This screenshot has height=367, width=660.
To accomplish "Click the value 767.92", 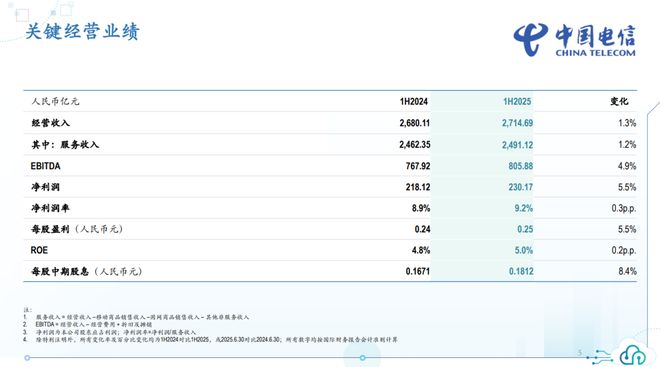I will pyautogui.click(x=418, y=166).
